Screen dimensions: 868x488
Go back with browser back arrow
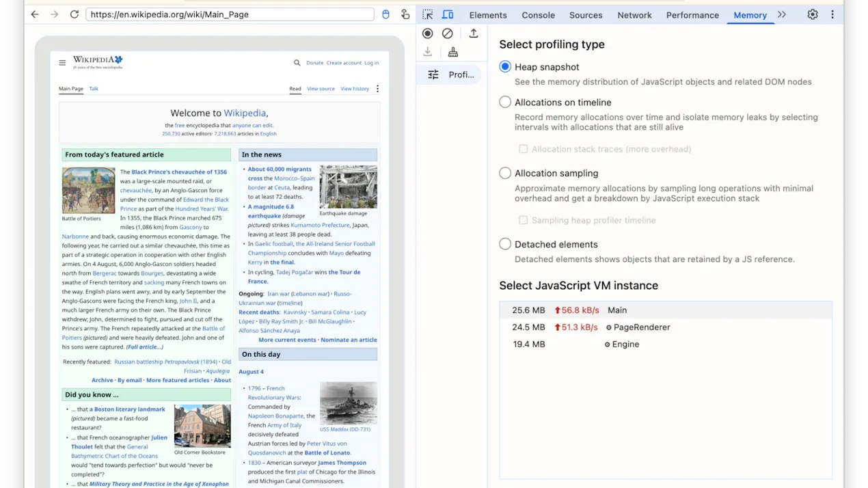tap(35, 14)
